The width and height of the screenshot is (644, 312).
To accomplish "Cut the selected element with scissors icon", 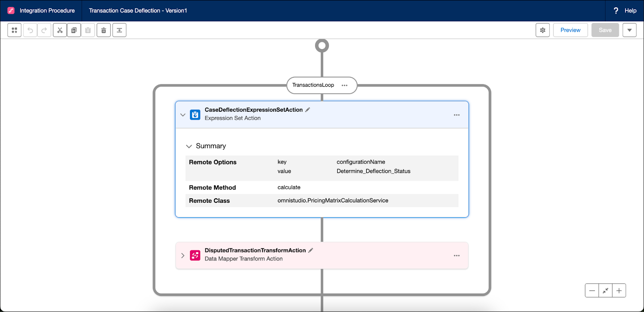I will click(60, 30).
